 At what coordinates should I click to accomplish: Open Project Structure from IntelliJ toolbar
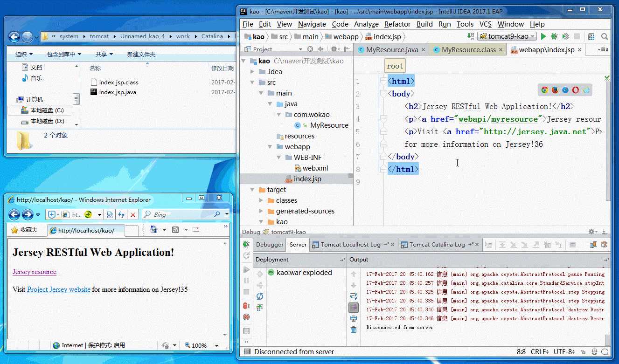(591, 36)
